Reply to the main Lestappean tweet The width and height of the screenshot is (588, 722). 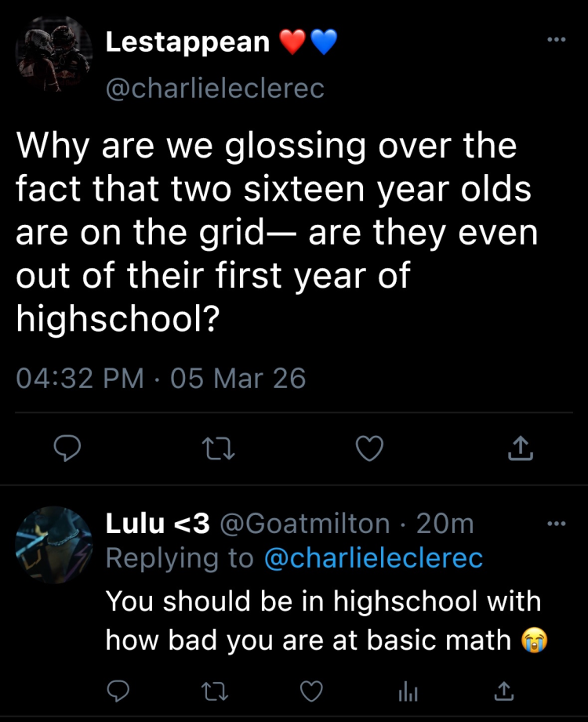click(x=68, y=448)
